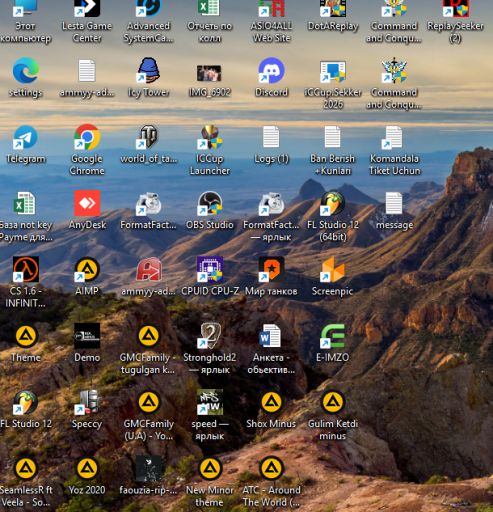Click the OBS Studio icon
Viewport: 493px width, 512px height.
coord(210,203)
